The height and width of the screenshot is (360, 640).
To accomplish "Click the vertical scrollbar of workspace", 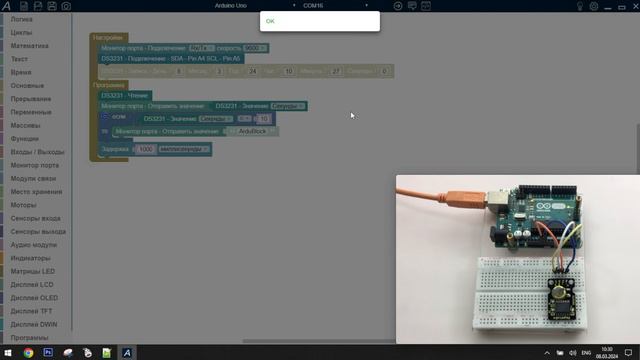I will pos(638,149).
